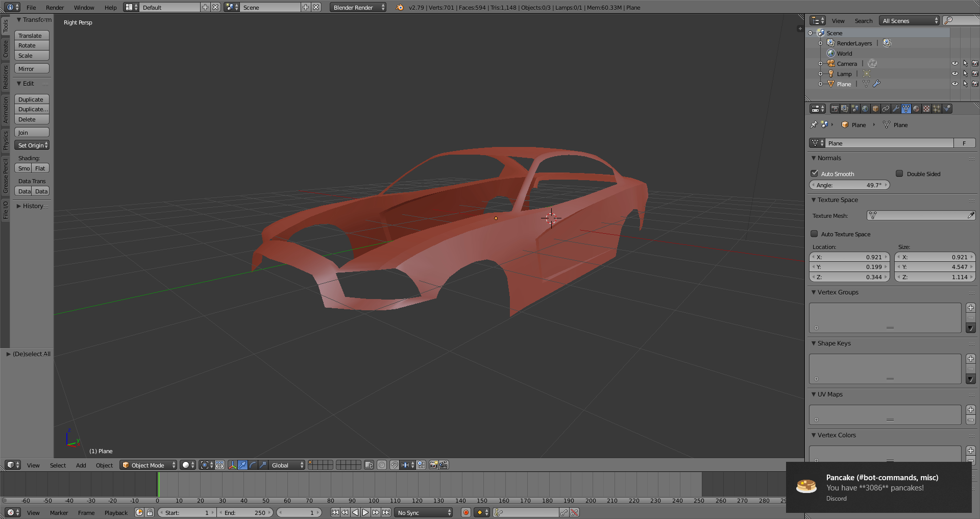Screen dimensions: 980x519
Task: Open the No Sync dropdown
Action: point(424,512)
